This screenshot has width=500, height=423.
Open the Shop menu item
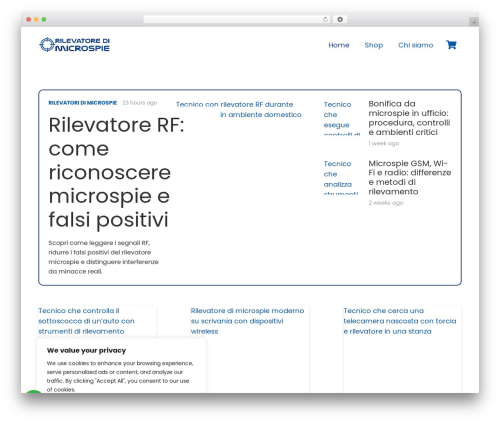point(374,45)
